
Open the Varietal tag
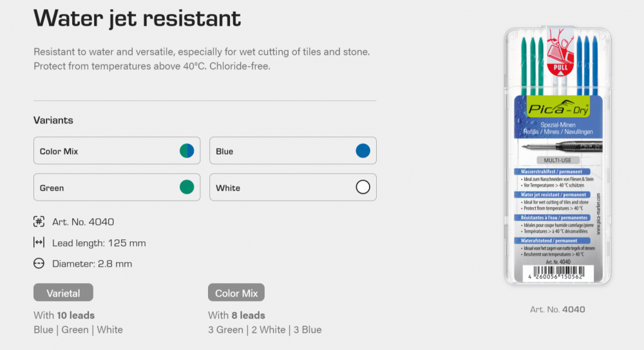coord(63,293)
